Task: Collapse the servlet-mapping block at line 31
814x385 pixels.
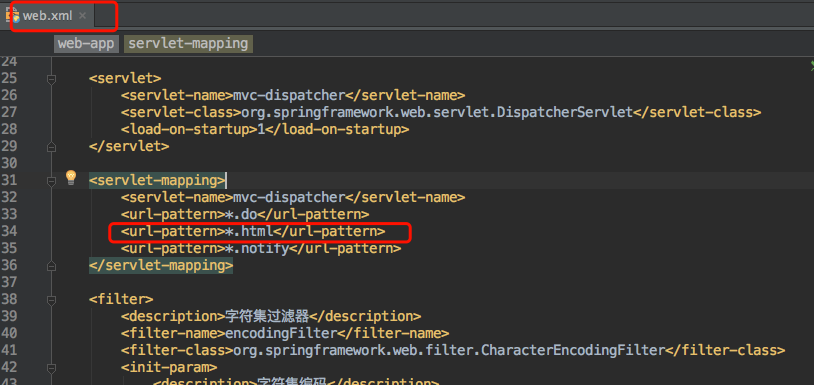Action: coord(51,181)
